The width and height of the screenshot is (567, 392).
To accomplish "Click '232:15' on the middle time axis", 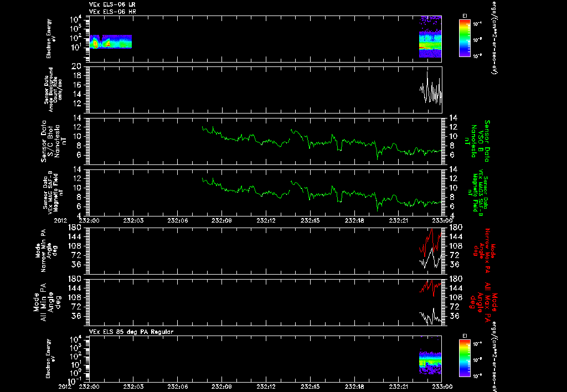I will (x=311, y=220).
